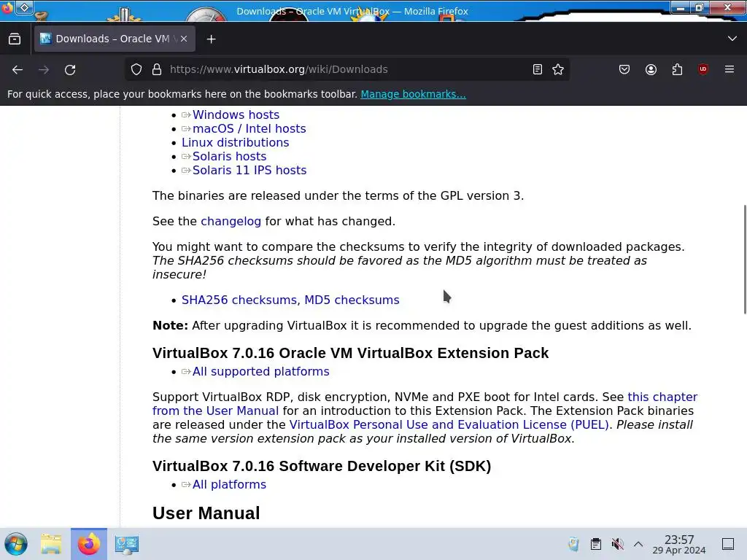Open the SHA256 checksums link

click(239, 300)
